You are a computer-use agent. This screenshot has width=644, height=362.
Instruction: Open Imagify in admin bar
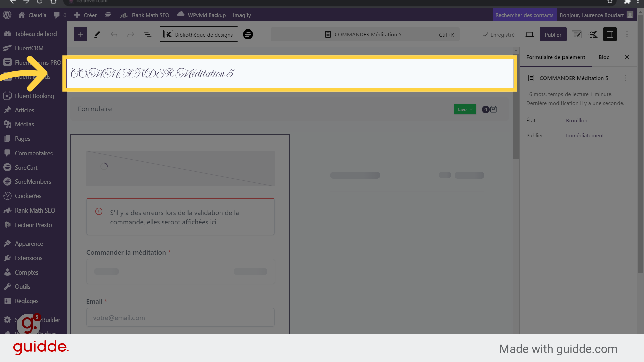click(241, 15)
